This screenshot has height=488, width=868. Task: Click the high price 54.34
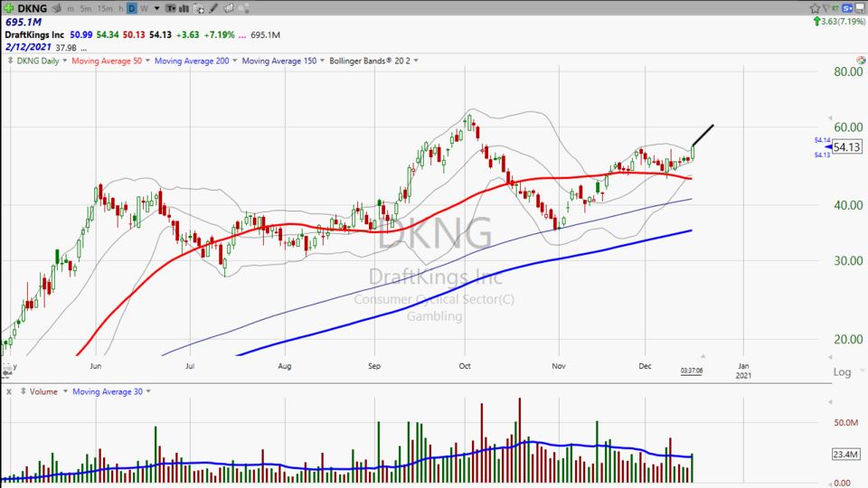[x=108, y=35]
